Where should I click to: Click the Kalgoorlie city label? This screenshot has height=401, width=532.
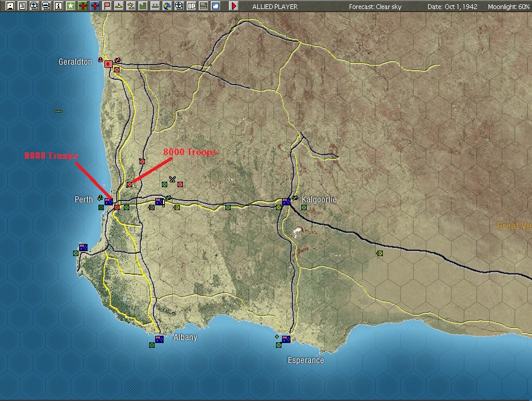(319, 199)
